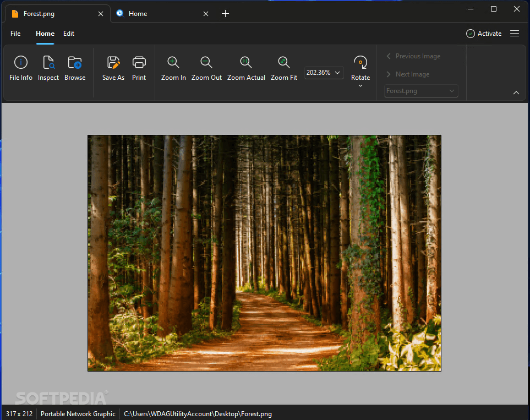530x420 pixels.
Task: Open the Forest.png image selector dropdown
Action: pos(421,91)
